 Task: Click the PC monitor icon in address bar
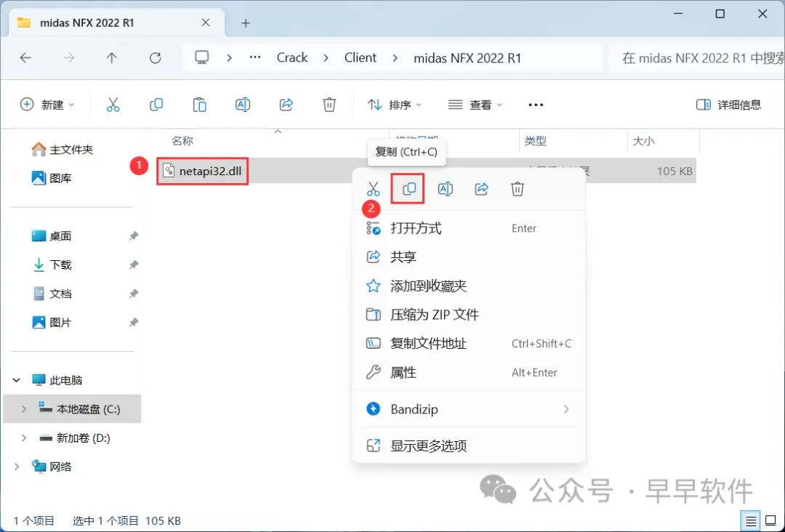(x=202, y=57)
